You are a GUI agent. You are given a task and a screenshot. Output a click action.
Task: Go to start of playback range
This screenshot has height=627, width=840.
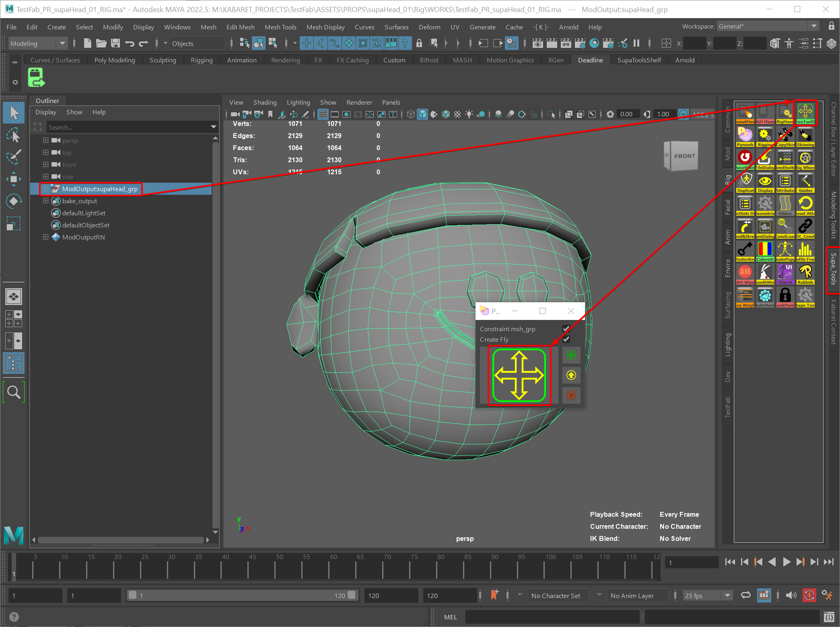click(x=730, y=562)
